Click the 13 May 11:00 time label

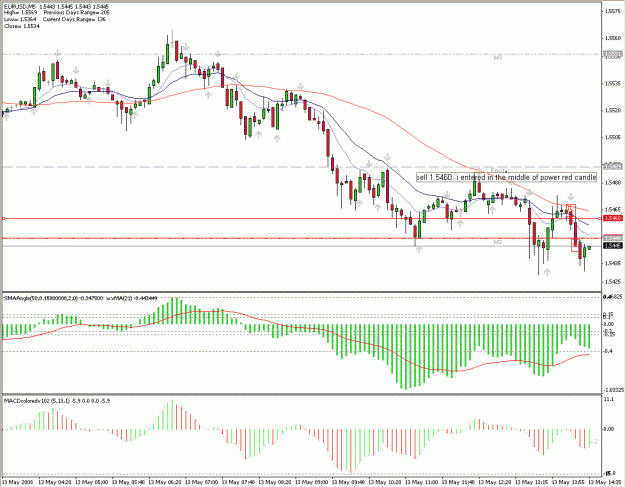423,483
